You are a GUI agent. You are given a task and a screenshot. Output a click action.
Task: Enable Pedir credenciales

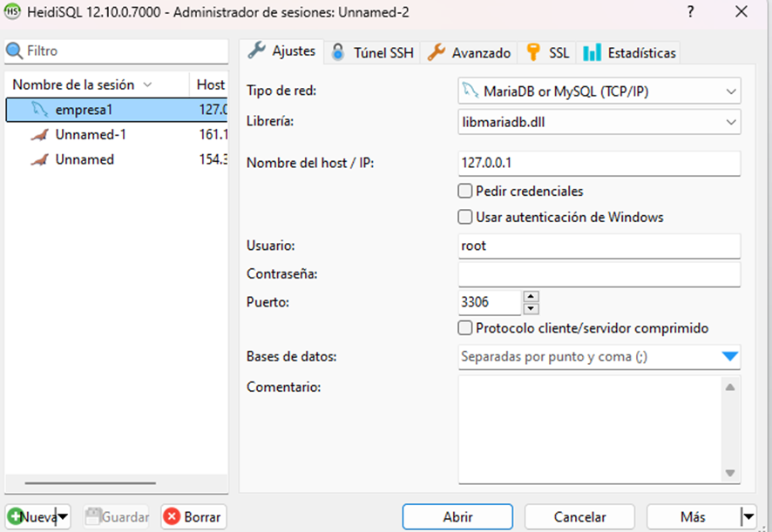point(465,191)
